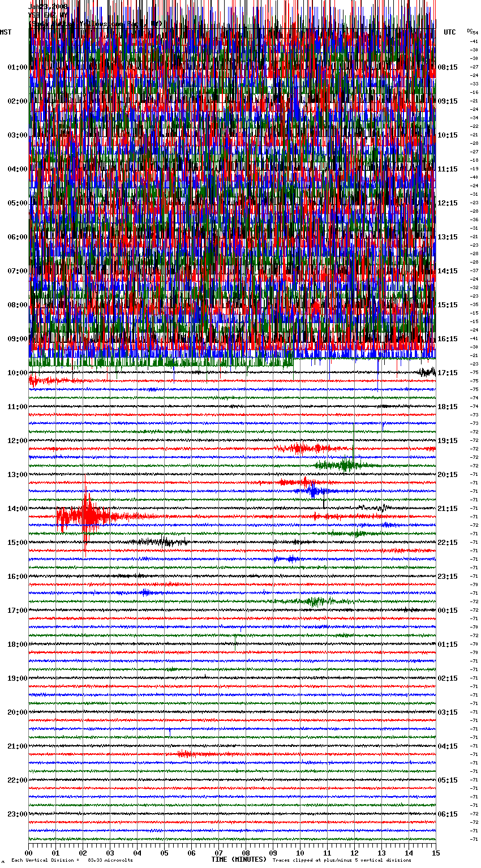This screenshot has height=868, width=481.
Task: Click minute 12 on the bottom axis
Action: 355,853
